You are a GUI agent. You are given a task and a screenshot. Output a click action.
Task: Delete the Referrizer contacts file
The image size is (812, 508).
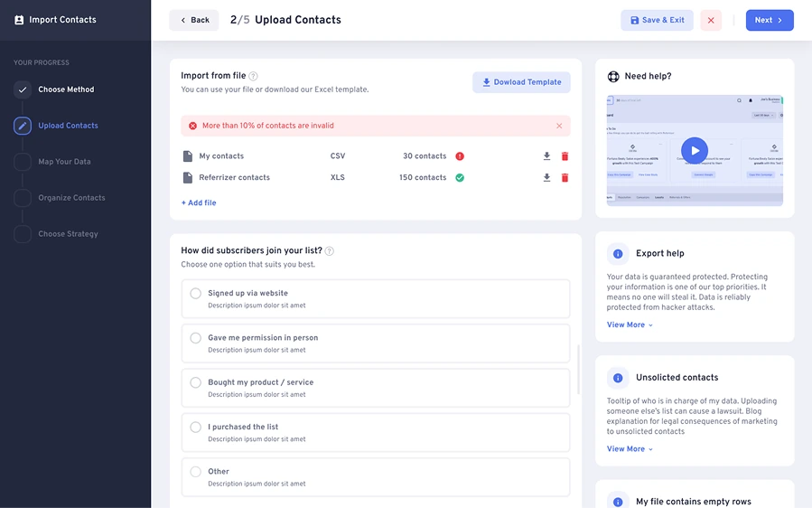(565, 178)
